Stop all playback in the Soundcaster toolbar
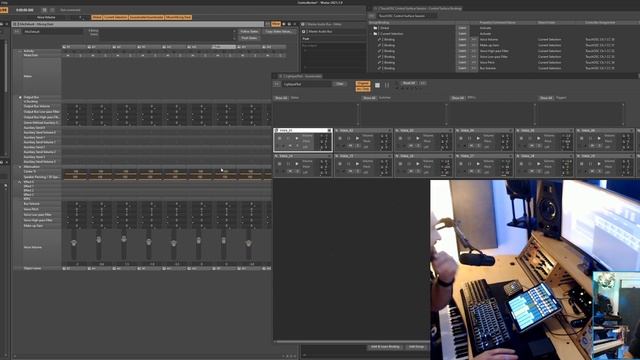Image resolution: width=640 pixels, height=360 pixels. coord(378,85)
